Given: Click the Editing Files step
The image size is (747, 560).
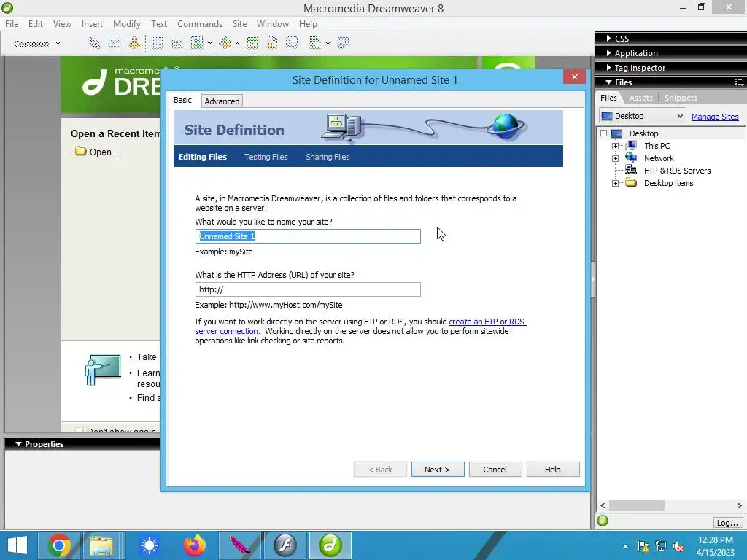Looking at the screenshot, I should click(203, 157).
